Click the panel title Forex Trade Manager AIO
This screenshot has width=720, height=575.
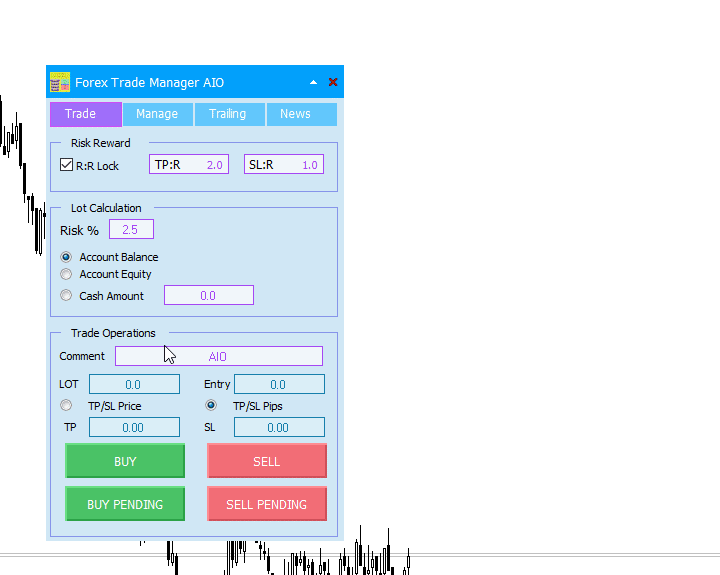[149, 83]
